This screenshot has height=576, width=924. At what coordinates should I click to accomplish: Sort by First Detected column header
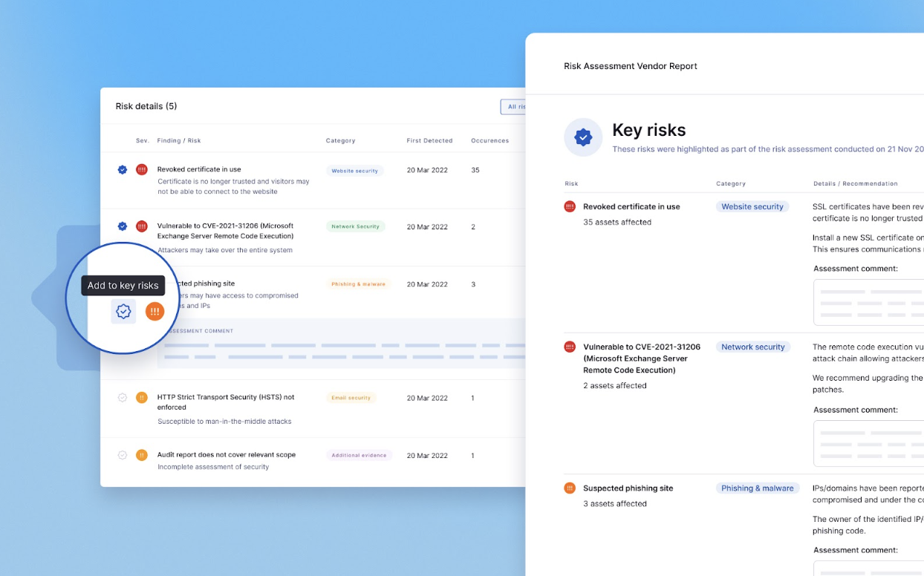point(429,140)
